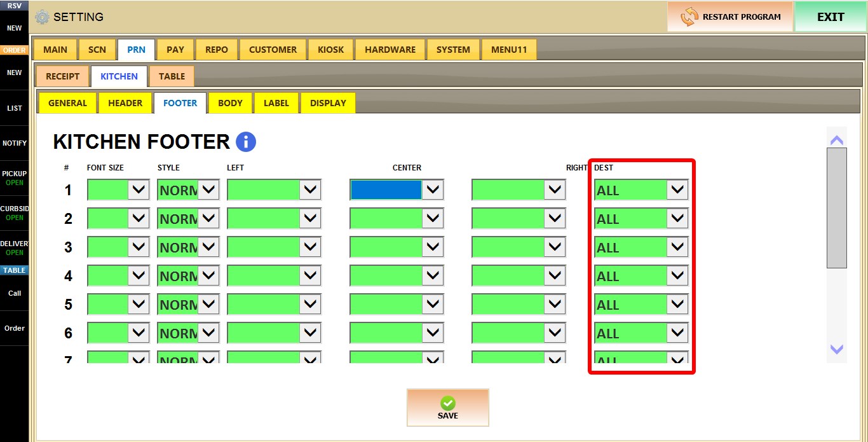This screenshot has height=442, width=868.
Task: Expand row 4 Dest dropdown
Action: pyautogui.click(x=677, y=275)
